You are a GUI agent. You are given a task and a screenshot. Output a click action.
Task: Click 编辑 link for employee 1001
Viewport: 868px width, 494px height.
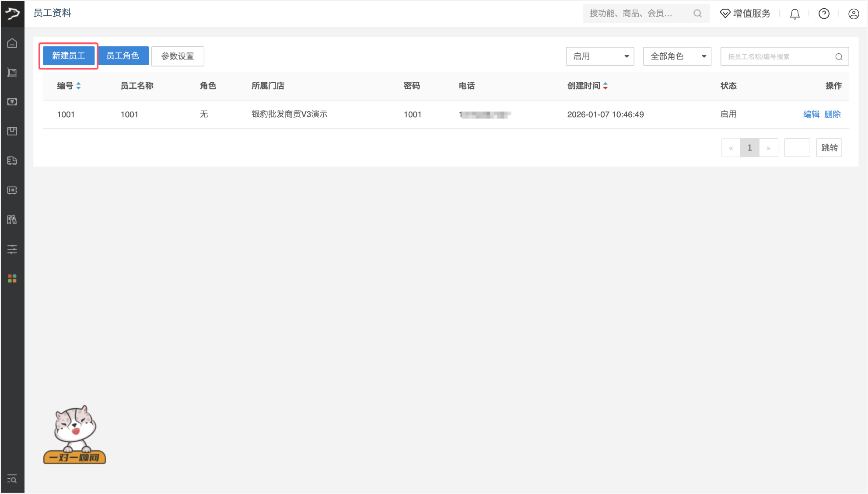point(811,114)
